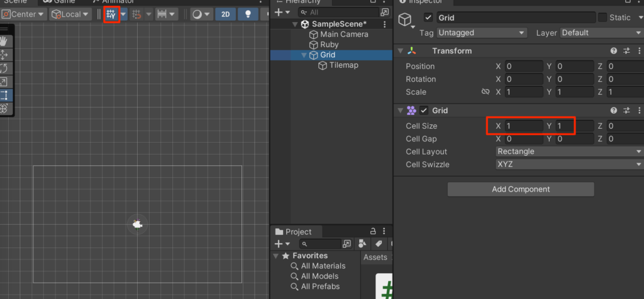Uncheck the Grid game object active checkbox
Screen dimensions: 644x299
428,18
